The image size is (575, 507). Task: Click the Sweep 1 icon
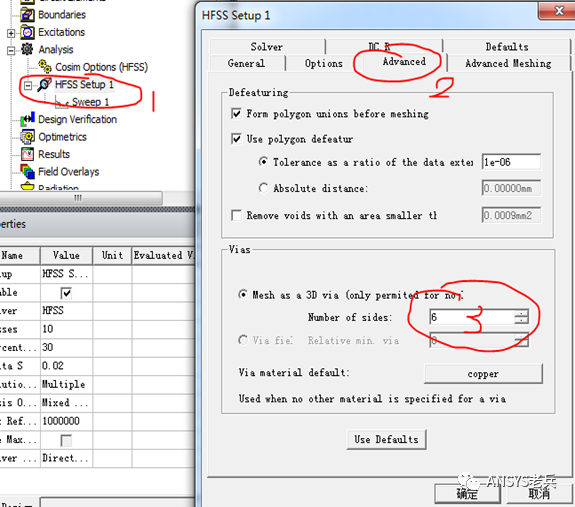click(62, 103)
